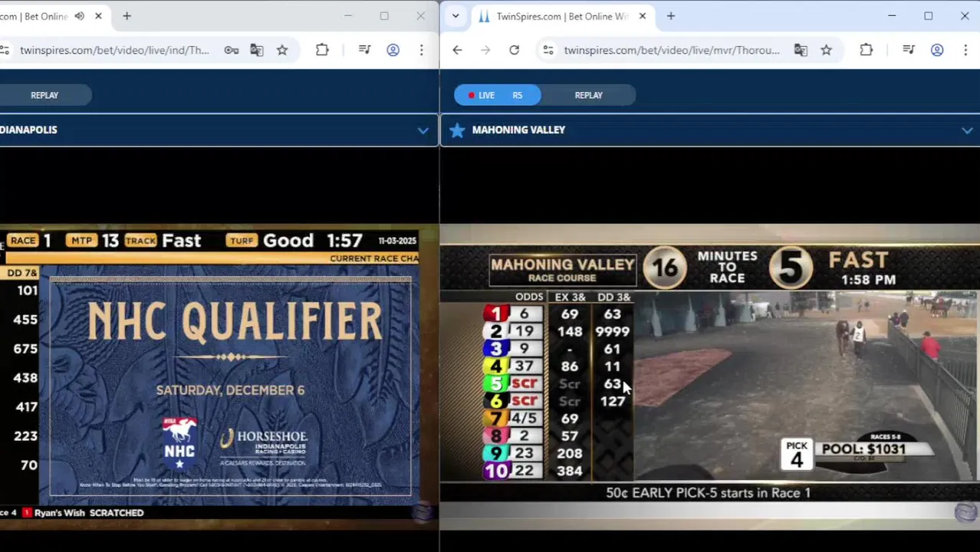The height and width of the screenshot is (552, 980).
Task: Open Chrome menu in left window
Action: (421, 50)
